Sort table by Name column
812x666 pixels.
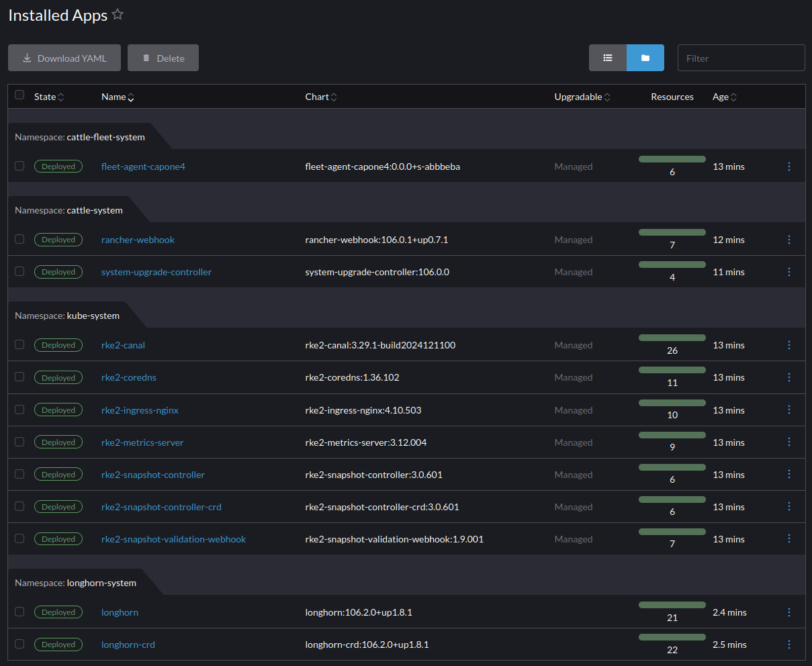[x=118, y=97]
